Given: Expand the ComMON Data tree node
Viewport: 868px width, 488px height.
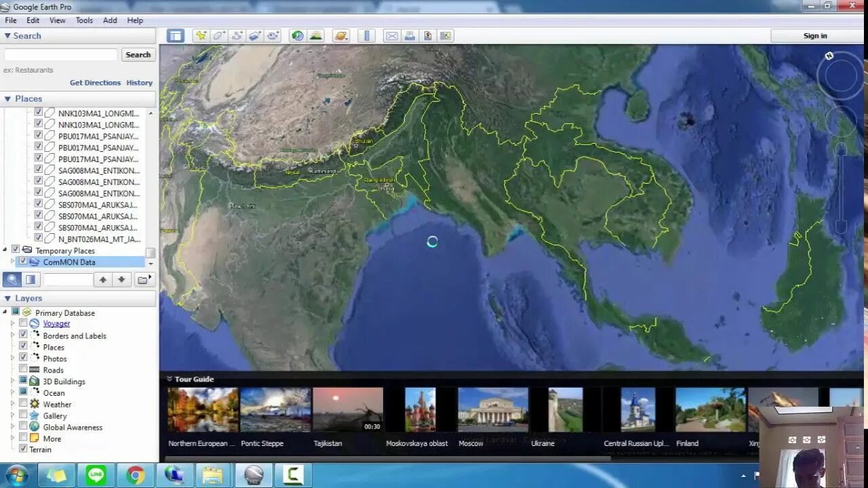Looking at the screenshot, I should coord(12,262).
